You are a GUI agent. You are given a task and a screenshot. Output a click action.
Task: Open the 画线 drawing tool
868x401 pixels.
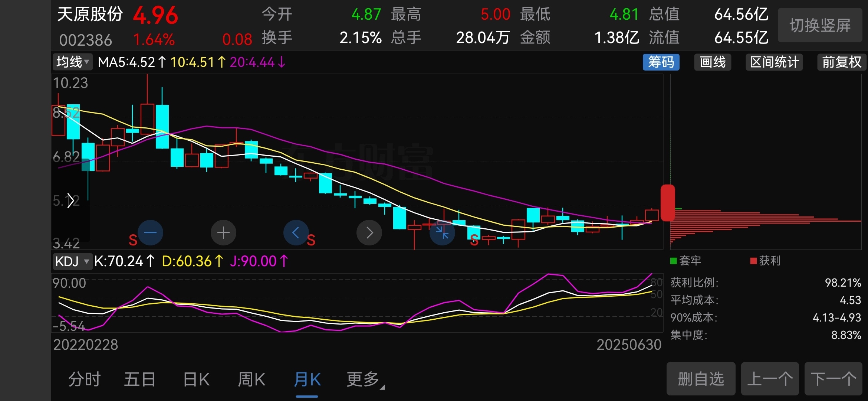tap(713, 62)
